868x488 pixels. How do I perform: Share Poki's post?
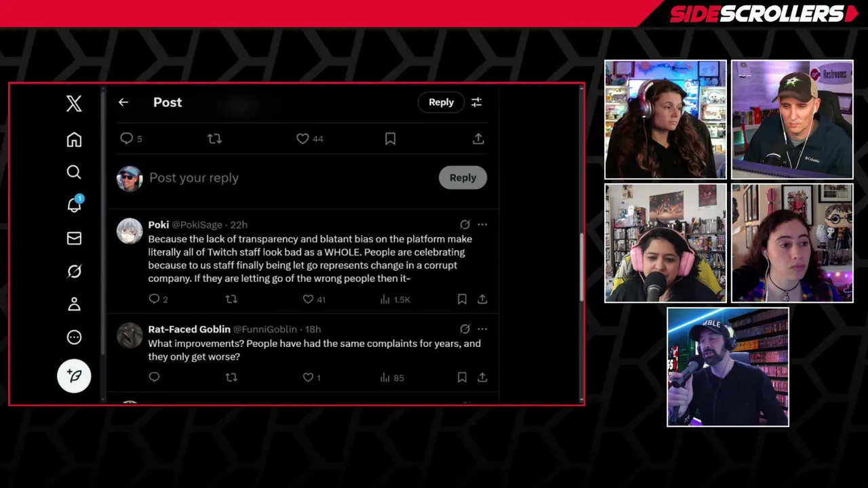point(482,299)
